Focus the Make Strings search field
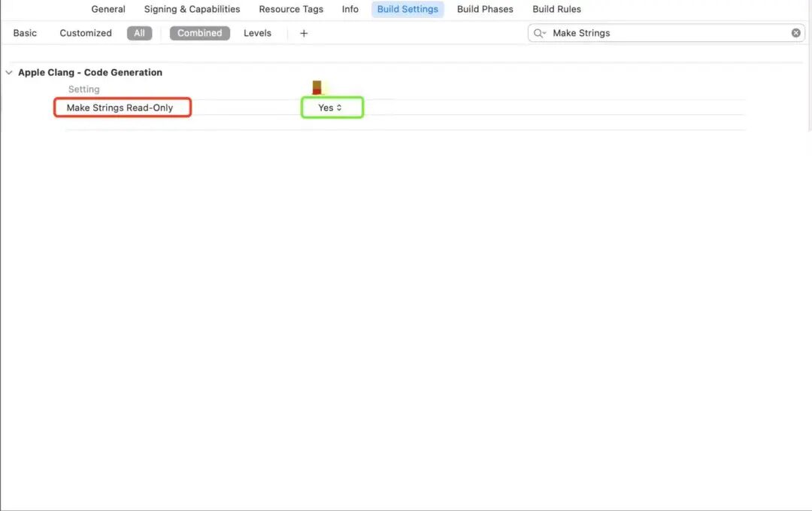Image resolution: width=812 pixels, height=511 pixels. 666,33
